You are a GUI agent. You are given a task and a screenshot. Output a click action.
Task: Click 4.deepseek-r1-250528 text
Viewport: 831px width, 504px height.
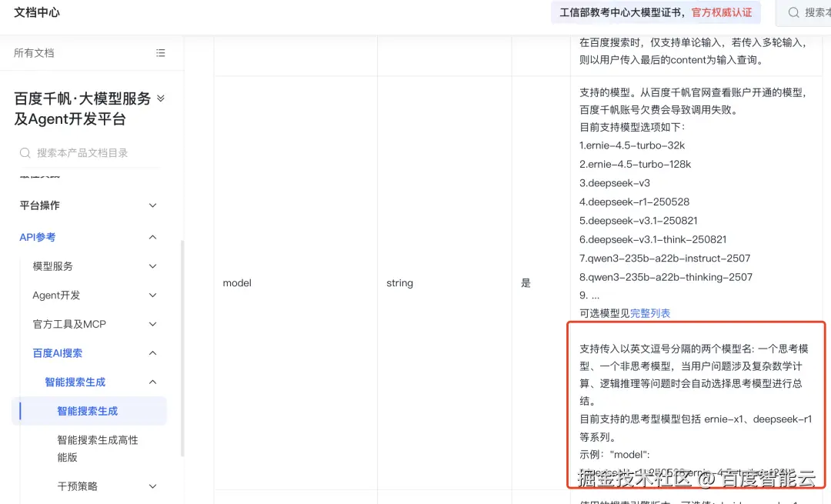(x=634, y=202)
